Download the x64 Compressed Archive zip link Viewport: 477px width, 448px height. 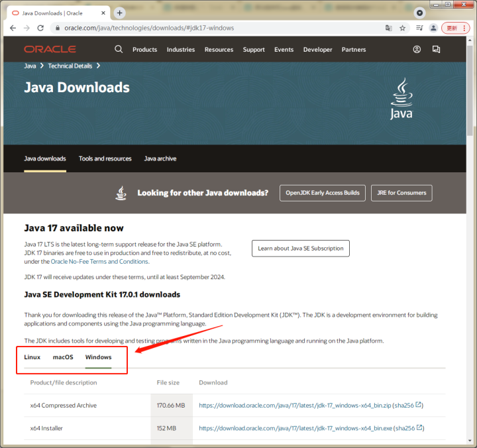point(295,406)
